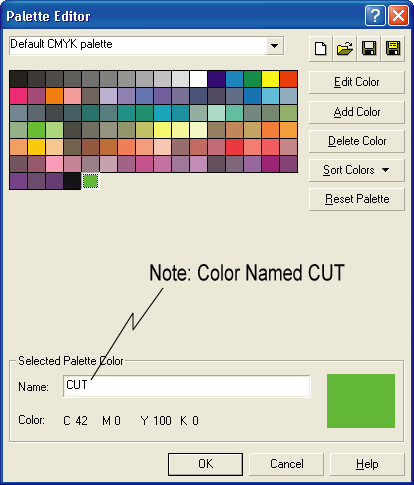Click the Reset Palette button

[357, 199]
